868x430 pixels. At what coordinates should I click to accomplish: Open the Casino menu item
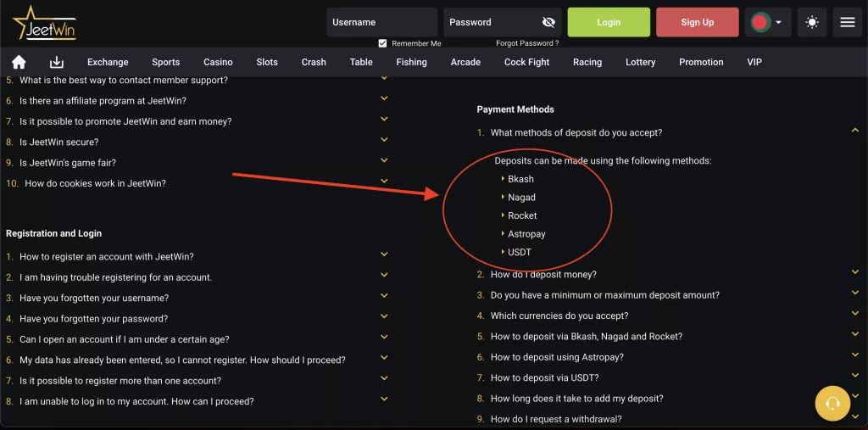(218, 62)
